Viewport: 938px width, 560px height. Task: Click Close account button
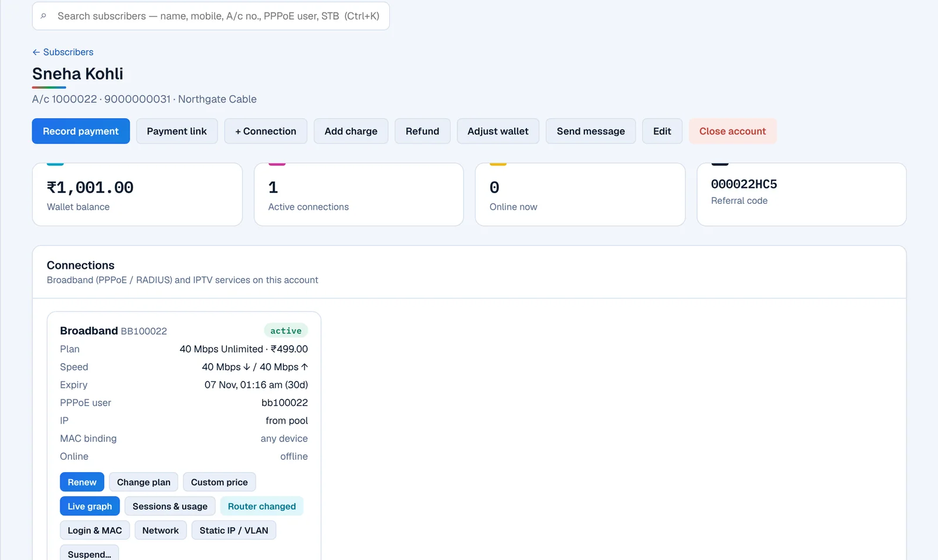(733, 131)
